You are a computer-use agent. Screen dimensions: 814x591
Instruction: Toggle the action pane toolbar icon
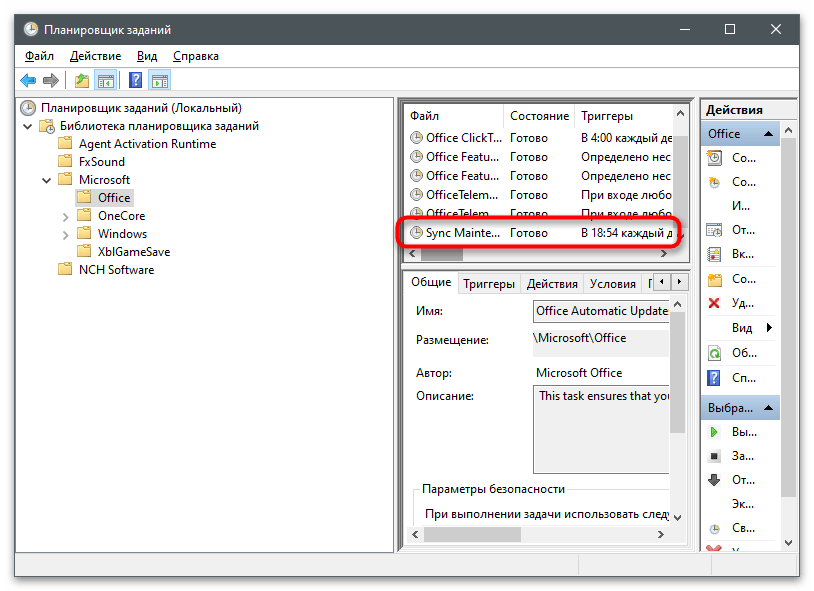pyautogui.click(x=160, y=80)
